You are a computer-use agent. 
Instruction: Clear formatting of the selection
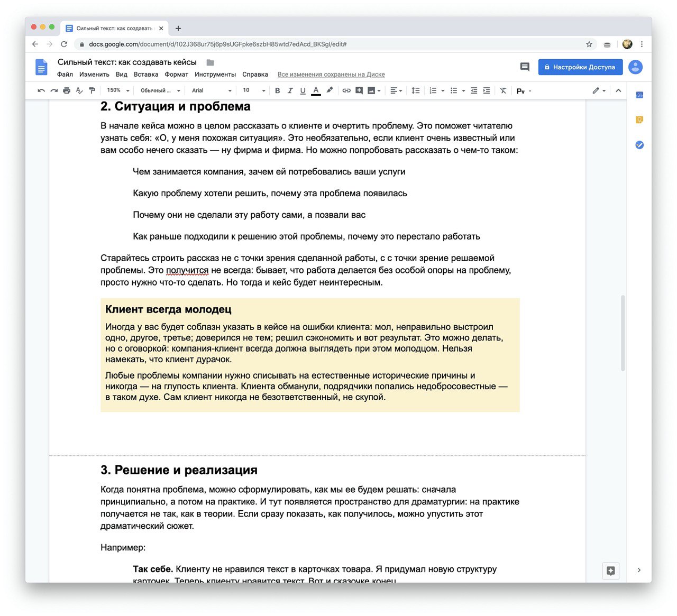click(503, 90)
